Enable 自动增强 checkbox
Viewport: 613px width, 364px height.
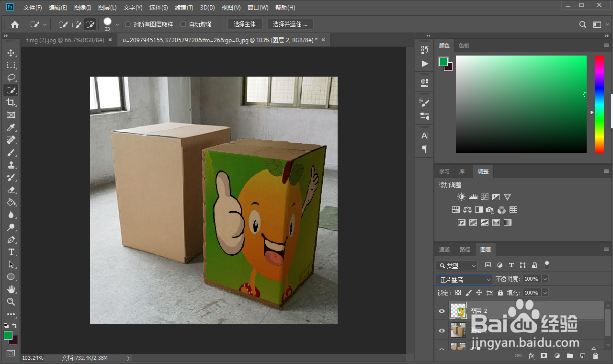[x=183, y=24]
